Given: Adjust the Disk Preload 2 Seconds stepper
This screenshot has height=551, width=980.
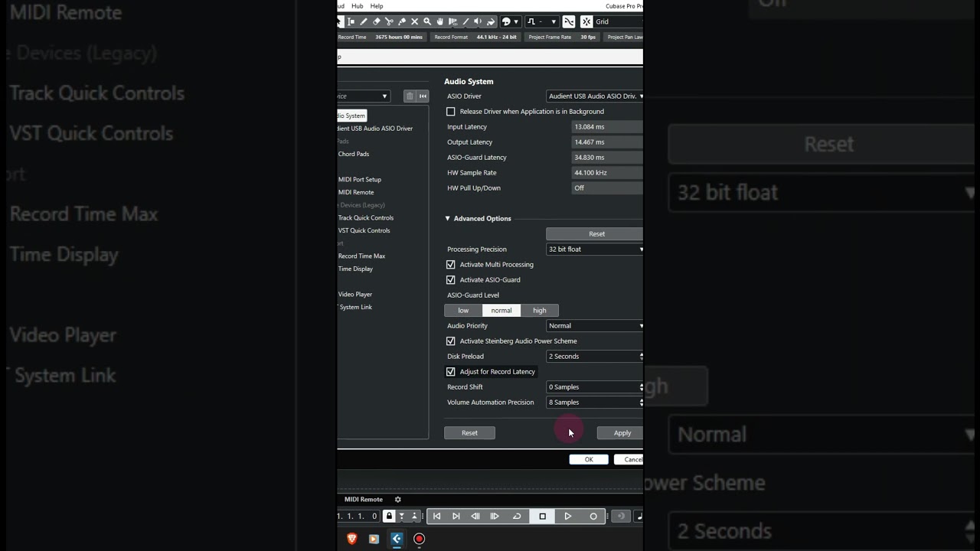Looking at the screenshot, I should pyautogui.click(x=641, y=356).
